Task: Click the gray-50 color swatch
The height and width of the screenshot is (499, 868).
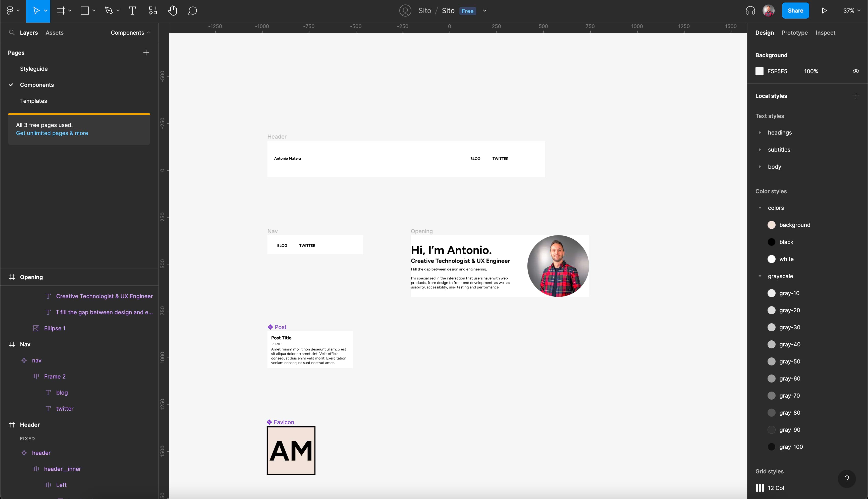Action: coord(771,361)
